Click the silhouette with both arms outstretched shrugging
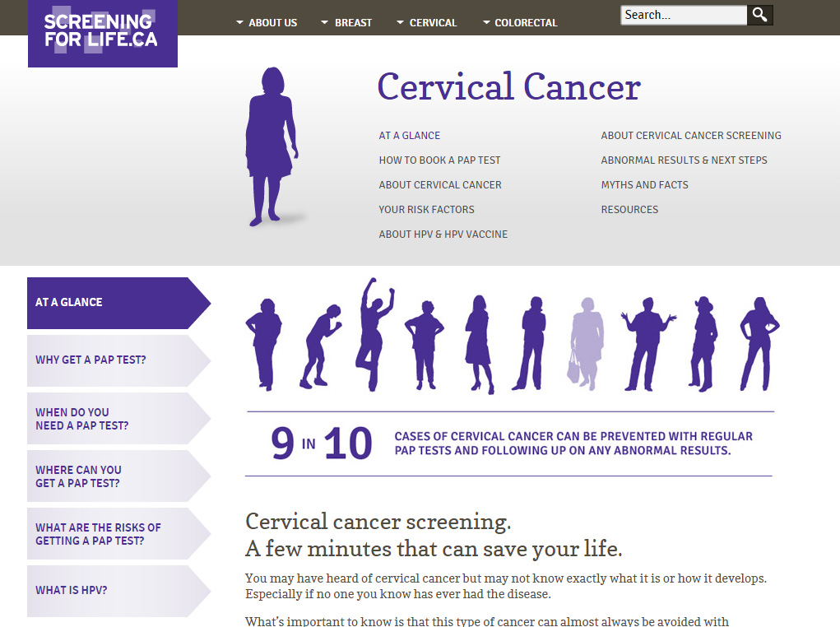 (648, 343)
